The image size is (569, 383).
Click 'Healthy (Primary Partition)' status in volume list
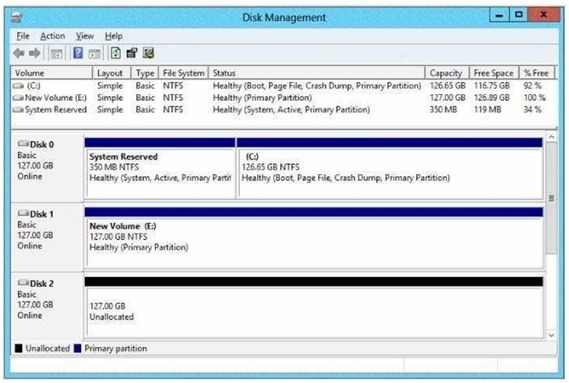(x=262, y=98)
